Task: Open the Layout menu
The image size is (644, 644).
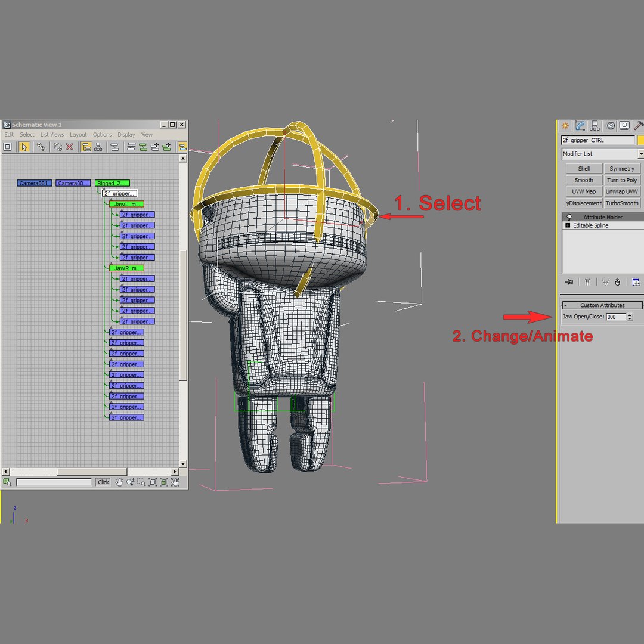Action: pos(78,134)
